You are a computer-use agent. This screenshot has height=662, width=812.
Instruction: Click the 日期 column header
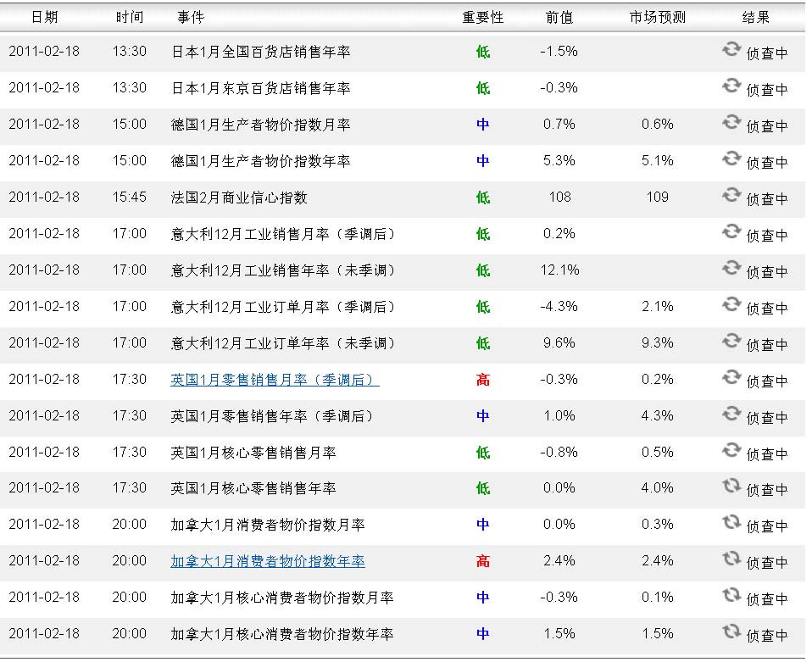[44, 18]
